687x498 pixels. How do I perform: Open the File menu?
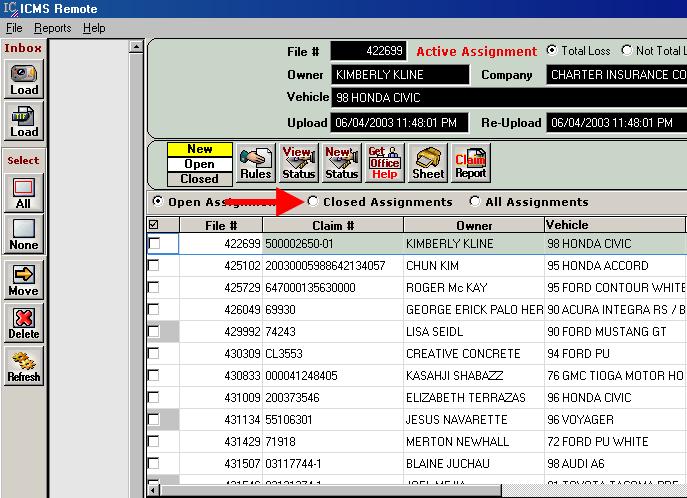pos(14,28)
